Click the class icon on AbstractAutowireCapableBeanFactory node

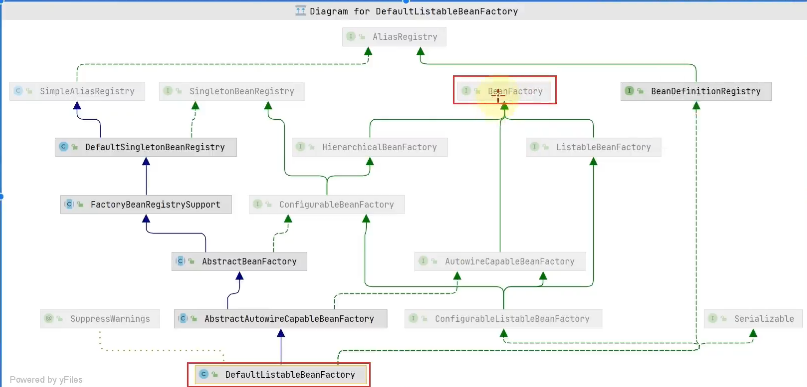(183, 319)
